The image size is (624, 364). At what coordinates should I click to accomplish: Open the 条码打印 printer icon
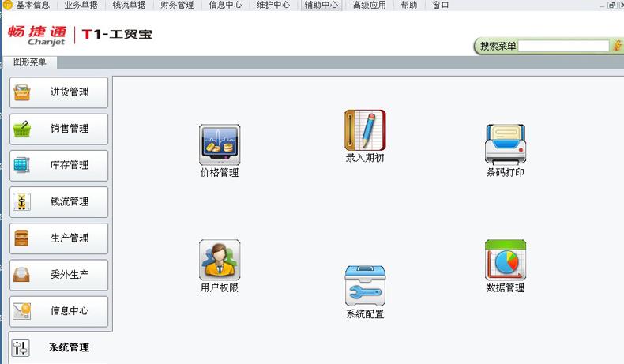505,145
